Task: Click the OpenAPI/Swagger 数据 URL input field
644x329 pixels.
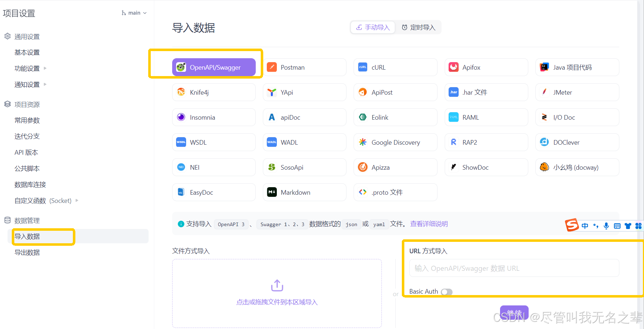Action: tap(514, 268)
